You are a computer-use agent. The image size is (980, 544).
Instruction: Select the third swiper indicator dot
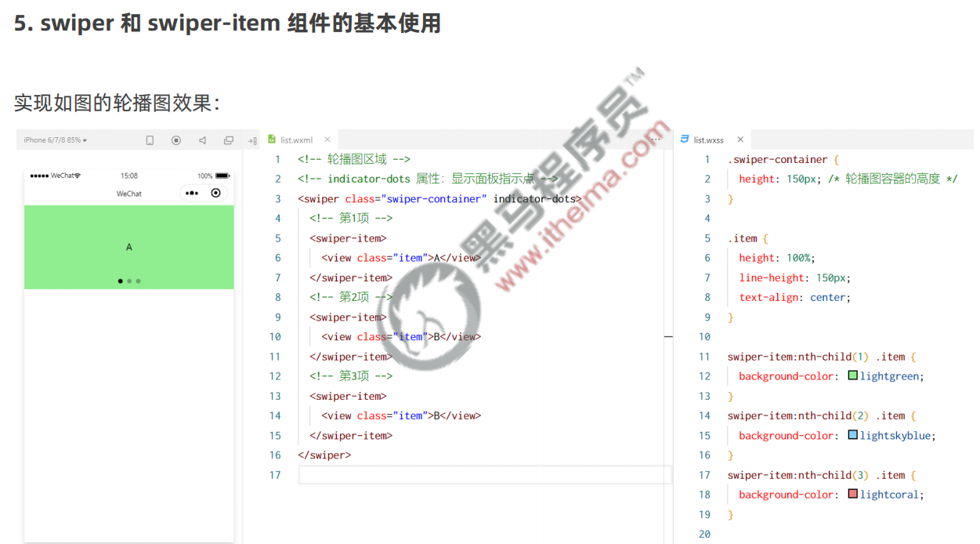tap(139, 281)
